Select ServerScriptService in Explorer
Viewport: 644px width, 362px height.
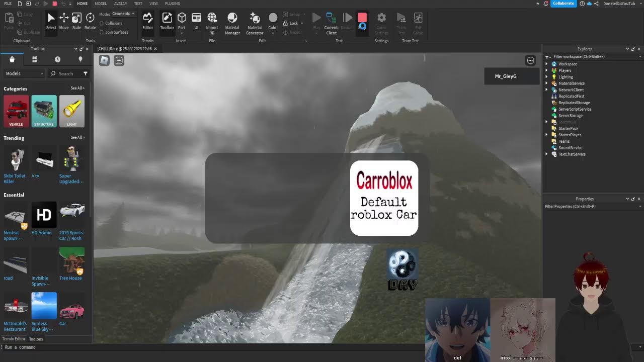click(x=575, y=109)
